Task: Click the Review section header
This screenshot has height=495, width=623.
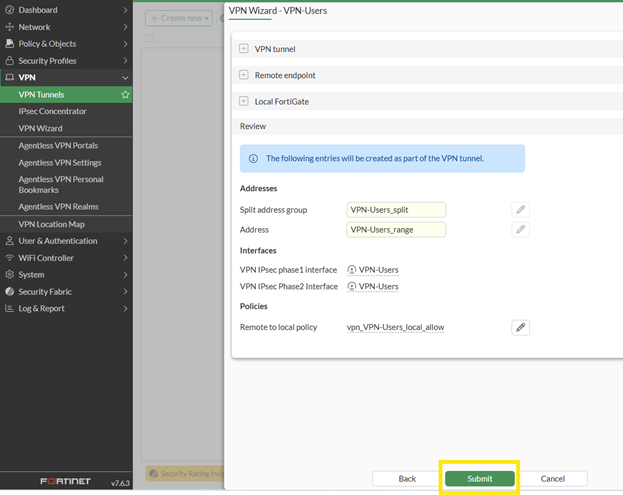Action: 428,126
